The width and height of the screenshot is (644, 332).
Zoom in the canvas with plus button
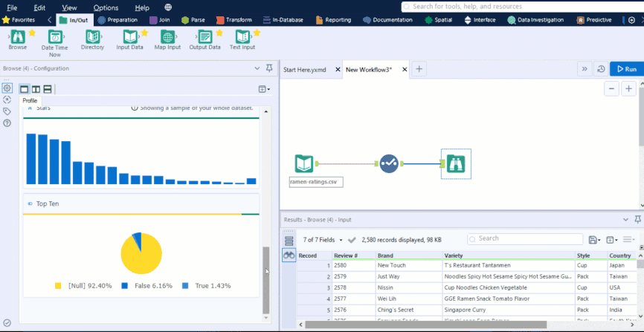[x=629, y=88]
